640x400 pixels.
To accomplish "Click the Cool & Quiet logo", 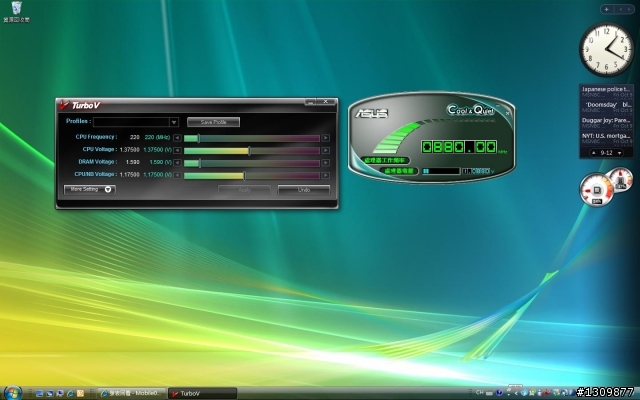I will pyautogui.click(x=471, y=110).
